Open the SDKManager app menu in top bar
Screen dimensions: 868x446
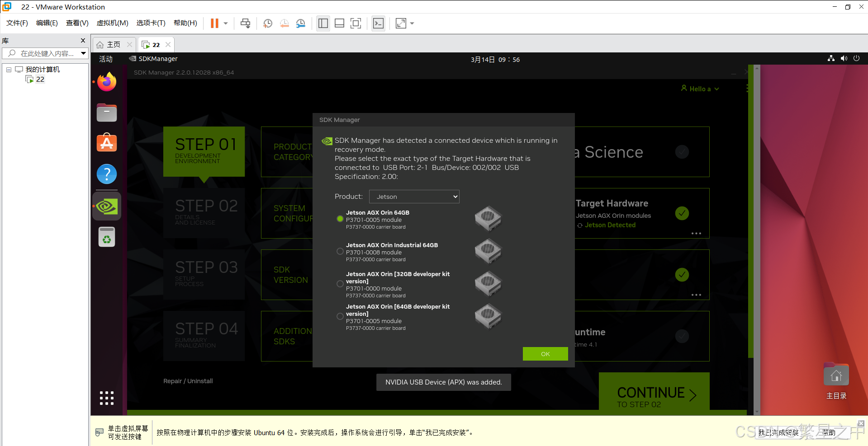(x=153, y=59)
